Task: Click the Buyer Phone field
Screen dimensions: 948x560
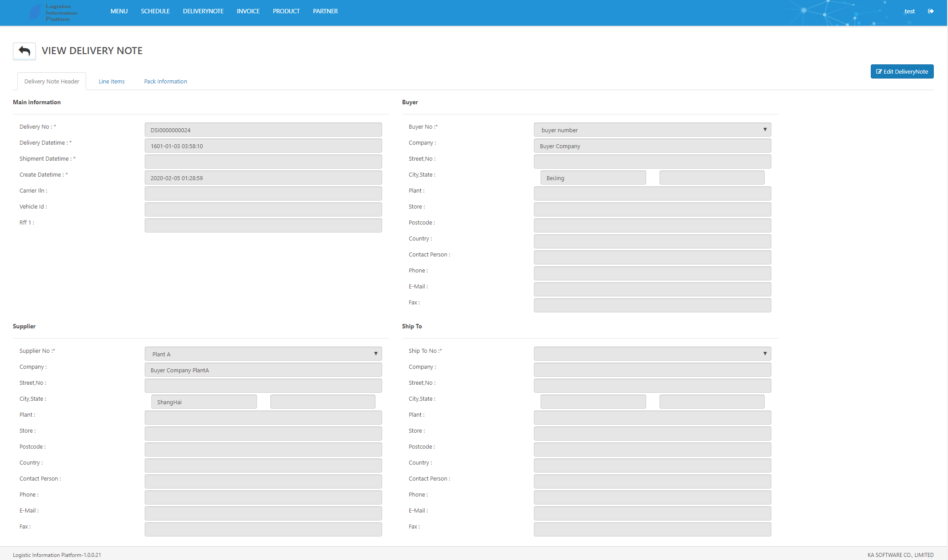Action: (x=652, y=273)
